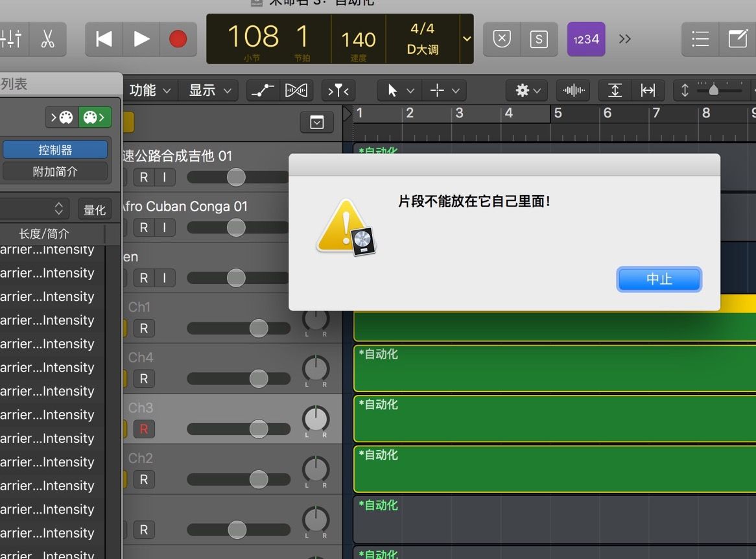Select the crosshair marquee tool
Viewport: 756px width, 559px height.
(437, 90)
